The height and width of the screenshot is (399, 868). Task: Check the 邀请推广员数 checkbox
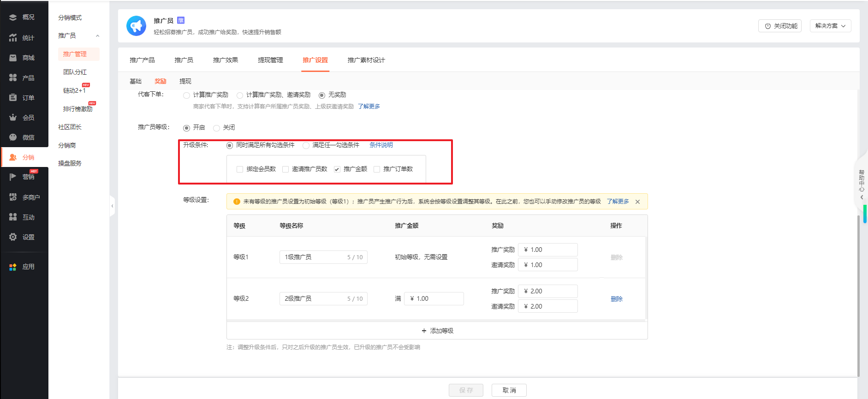tap(285, 169)
